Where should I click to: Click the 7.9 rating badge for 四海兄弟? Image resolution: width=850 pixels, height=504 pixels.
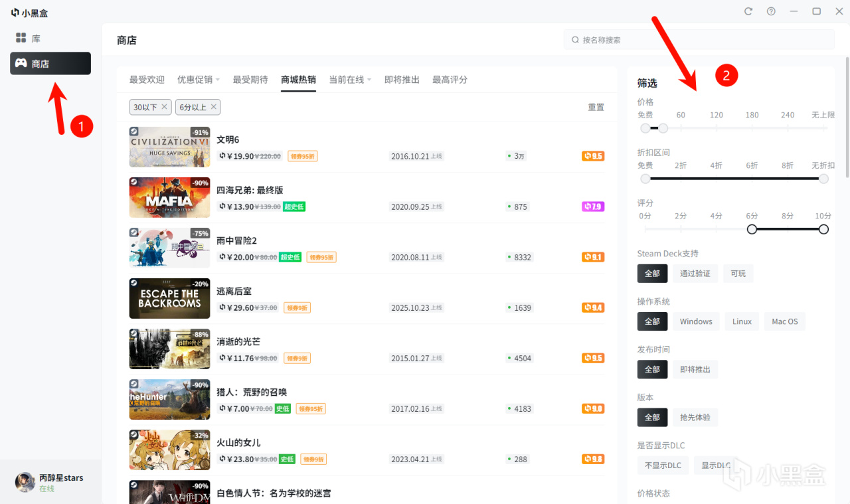(593, 207)
